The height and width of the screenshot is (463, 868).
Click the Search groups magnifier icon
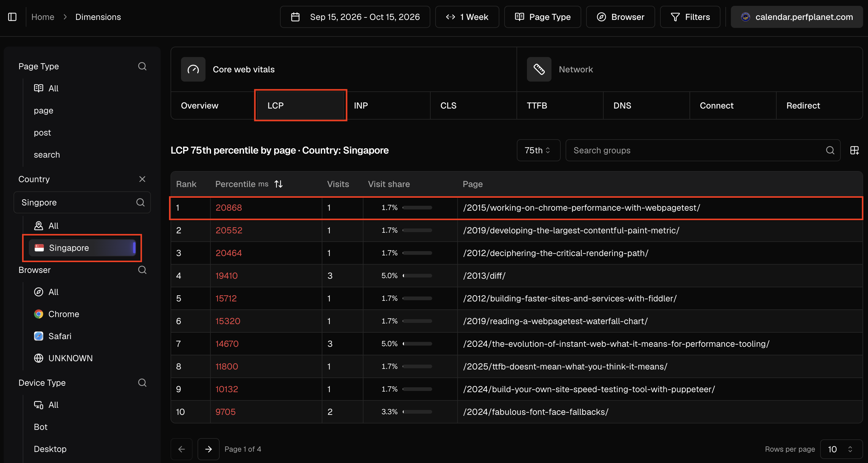[x=830, y=150]
